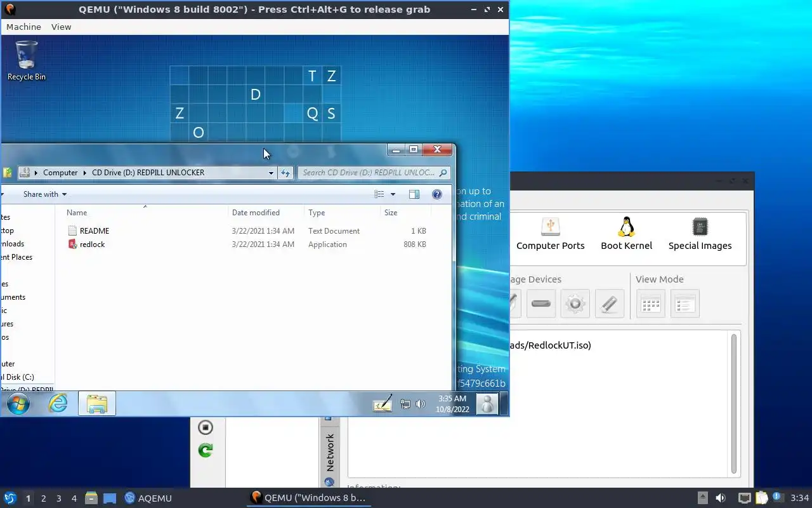Open the Recycle Bin icon on Windows desktop

click(x=26, y=60)
